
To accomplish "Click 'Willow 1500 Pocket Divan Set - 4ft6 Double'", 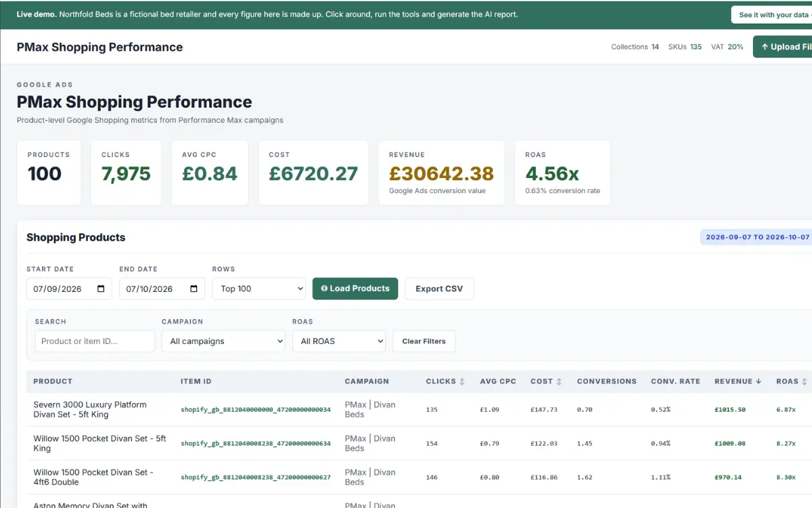I will tap(93, 477).
